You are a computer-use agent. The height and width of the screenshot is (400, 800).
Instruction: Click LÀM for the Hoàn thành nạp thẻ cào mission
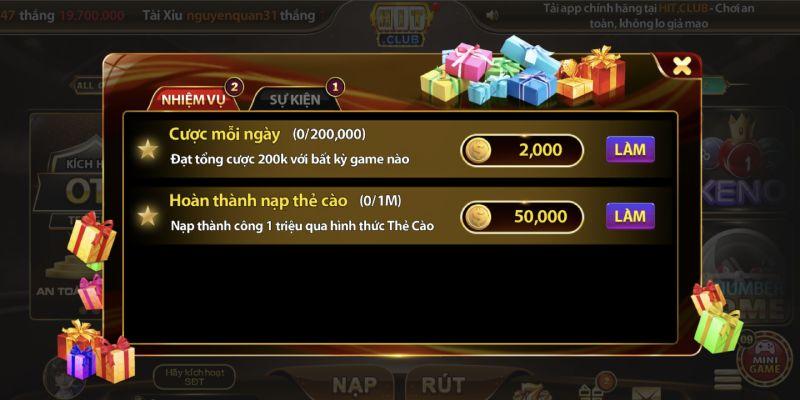630,216
